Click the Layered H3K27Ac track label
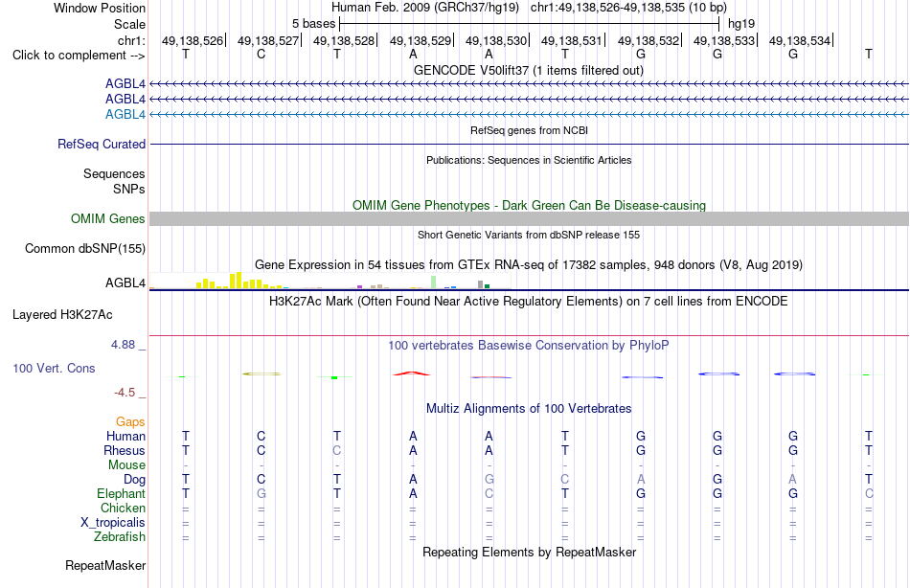This screenshot has height=588, width=910. point(62,315)
